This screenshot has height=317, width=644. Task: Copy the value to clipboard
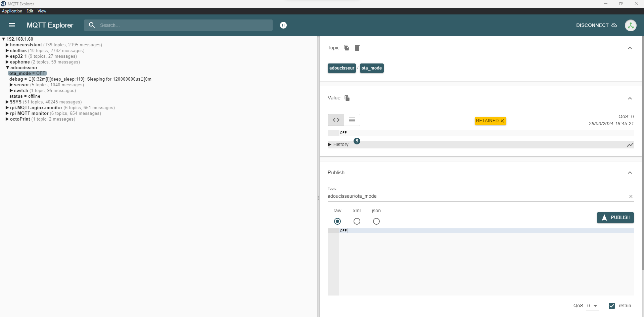click(347, 98)
